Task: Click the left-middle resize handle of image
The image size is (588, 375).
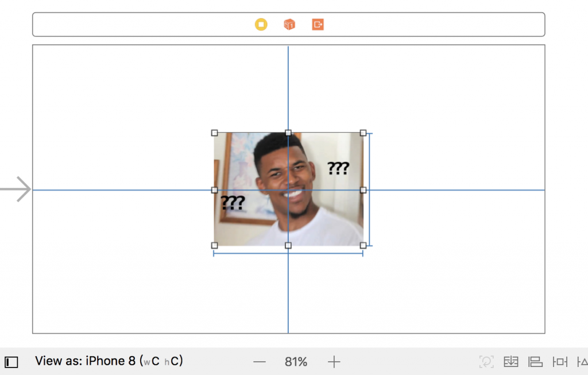Action: coord(215,190)
